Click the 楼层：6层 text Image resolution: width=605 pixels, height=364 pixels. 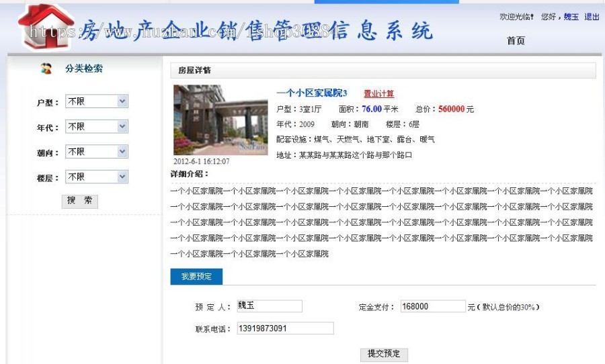point(403,124)
